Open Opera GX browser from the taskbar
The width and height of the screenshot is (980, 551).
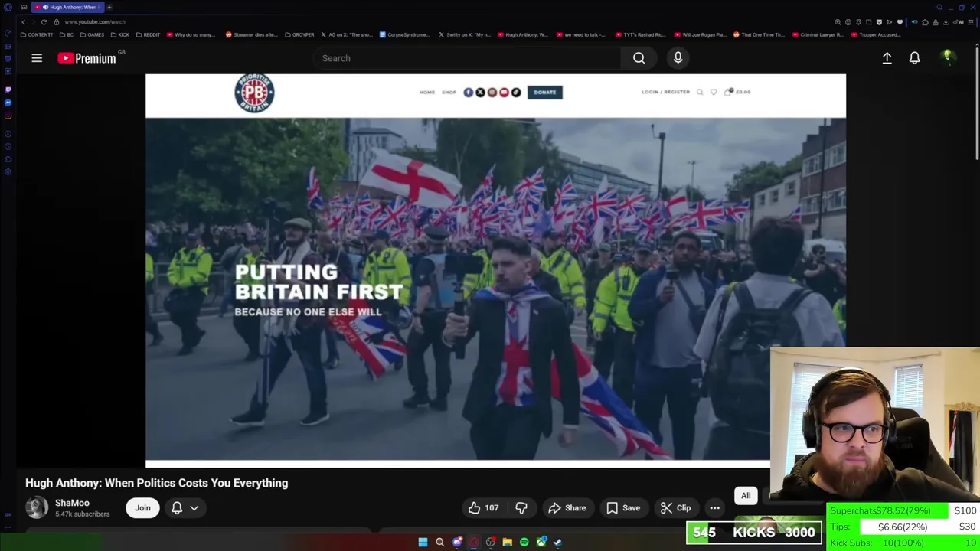coord(474,542)
